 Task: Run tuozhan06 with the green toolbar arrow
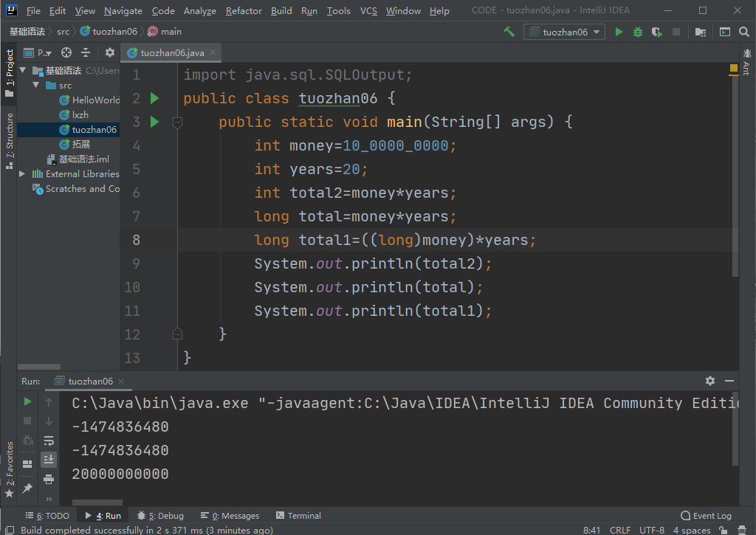click(619, 32)
